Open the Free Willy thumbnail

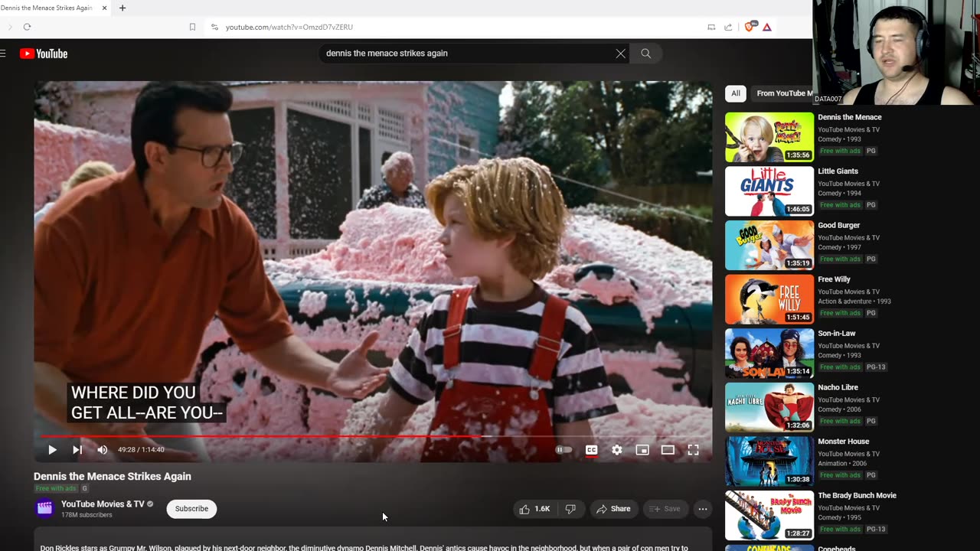769,299
